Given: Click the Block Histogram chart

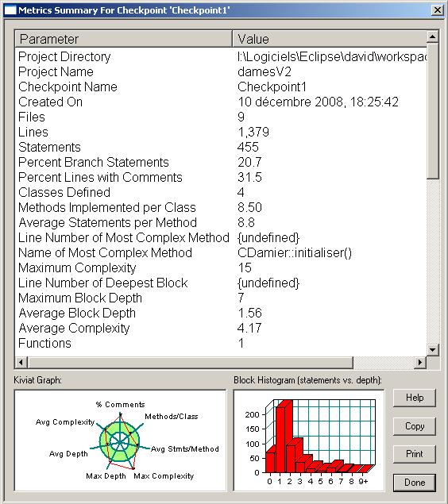Looking at the screenshot, I should [309, 441].
